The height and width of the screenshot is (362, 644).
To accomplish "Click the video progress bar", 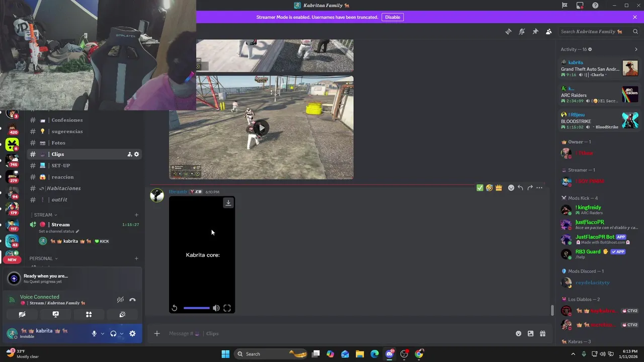I will click(196, 308).
